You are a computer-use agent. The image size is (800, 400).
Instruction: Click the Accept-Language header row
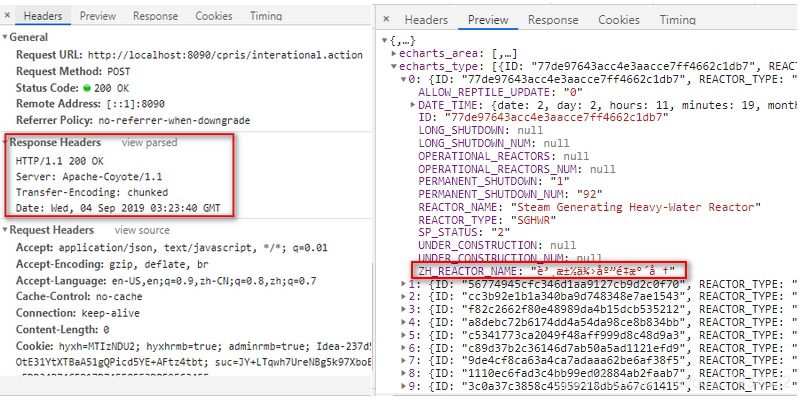tap(166, 281)
